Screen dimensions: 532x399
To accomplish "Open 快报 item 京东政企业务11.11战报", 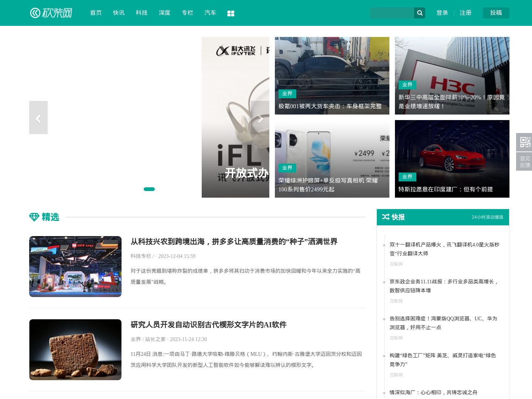I will pyautogui.click(x=444, y=286).
